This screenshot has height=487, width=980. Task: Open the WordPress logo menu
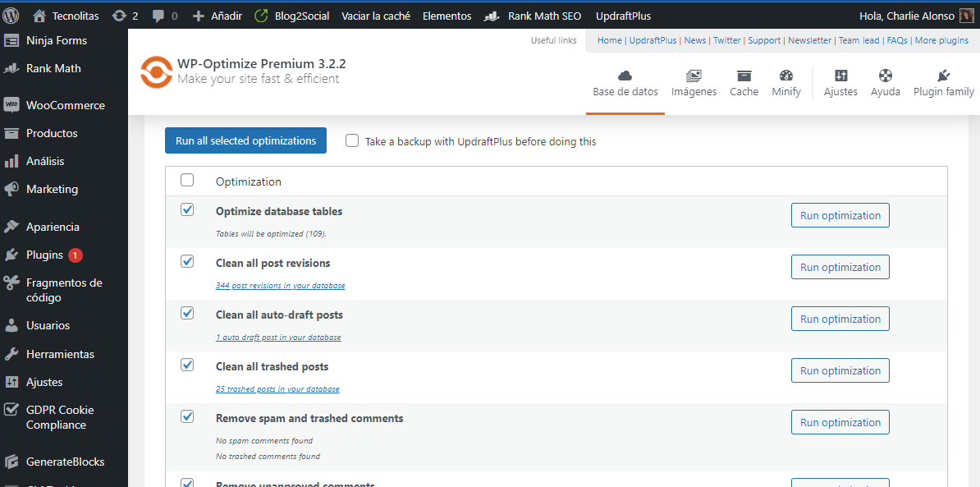tap(11, 15)
